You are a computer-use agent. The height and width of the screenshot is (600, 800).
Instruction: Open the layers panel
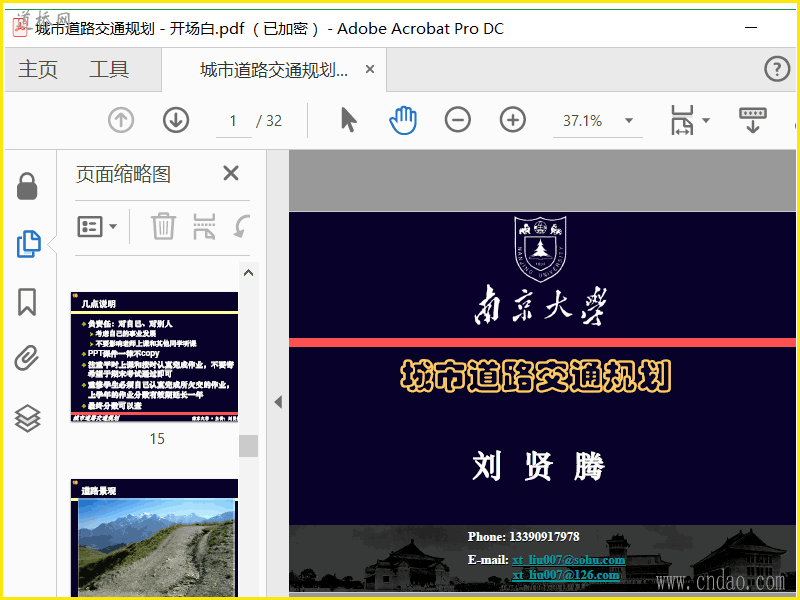(x=27, y=418)
